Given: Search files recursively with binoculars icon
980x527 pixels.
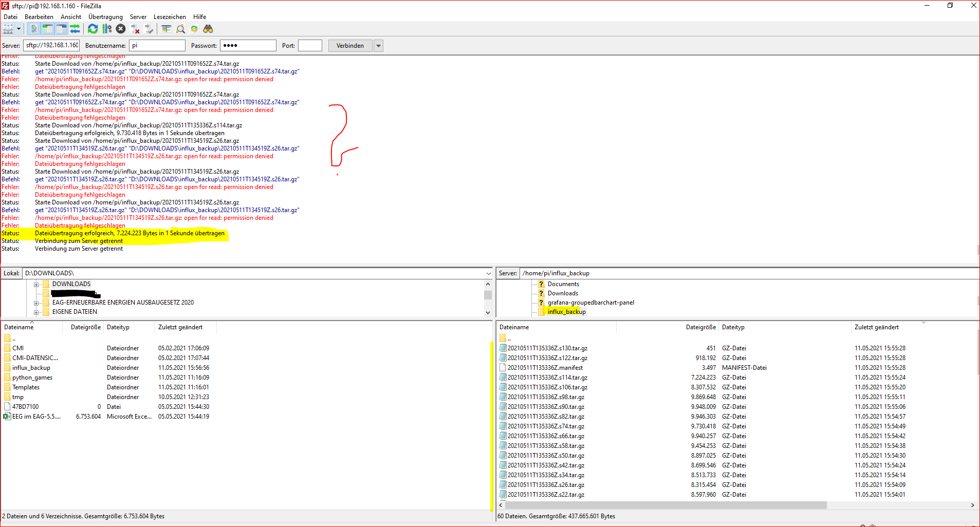Looking at the screenshot, I should pos(208,29).
